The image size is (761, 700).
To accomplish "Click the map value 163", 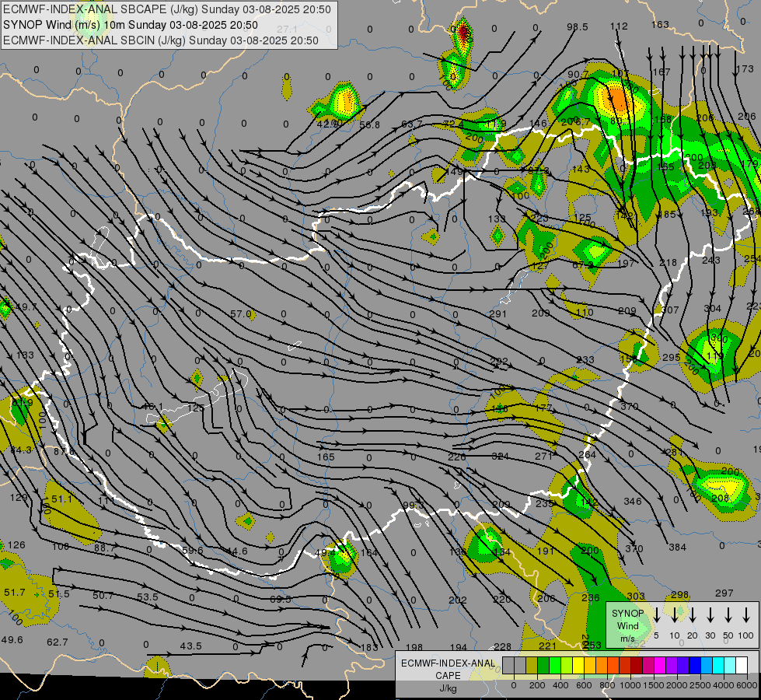I will click(x=660, y=24).
